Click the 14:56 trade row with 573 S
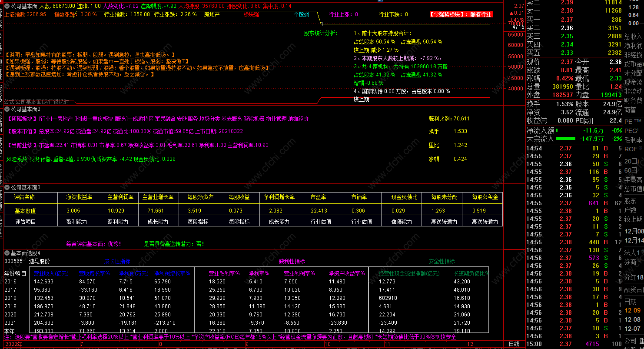Image resolution: width=644 pixels, height=349 pixels. pyautogui.click(x=574, y=258)
